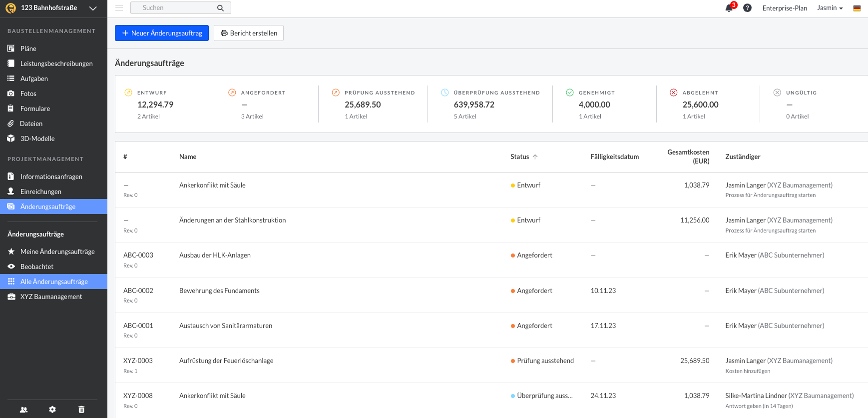Select Alle Änderungsaufträge filter
The image size is (868, 418).
pos(53,281)
